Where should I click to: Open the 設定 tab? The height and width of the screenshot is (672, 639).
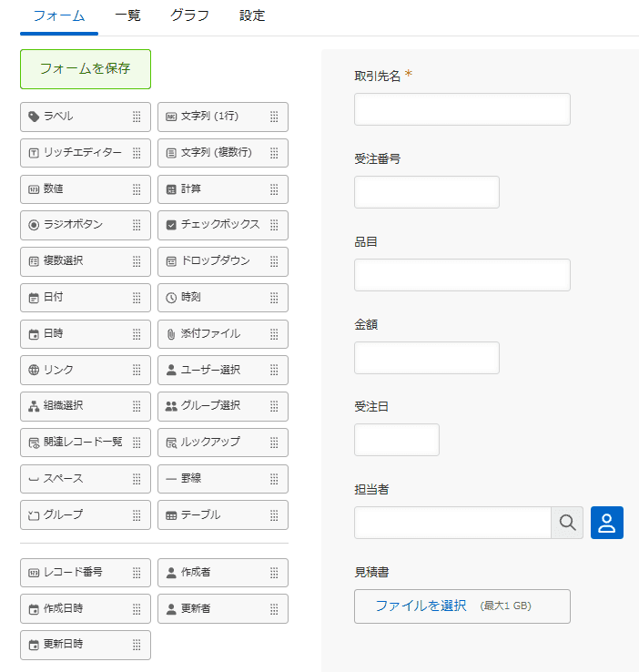pos(252,16)
